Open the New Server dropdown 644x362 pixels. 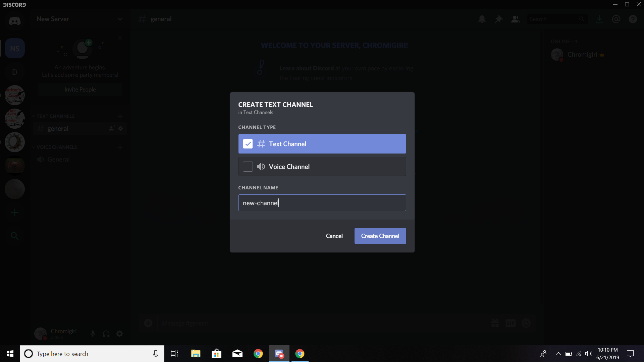(120, 19)
